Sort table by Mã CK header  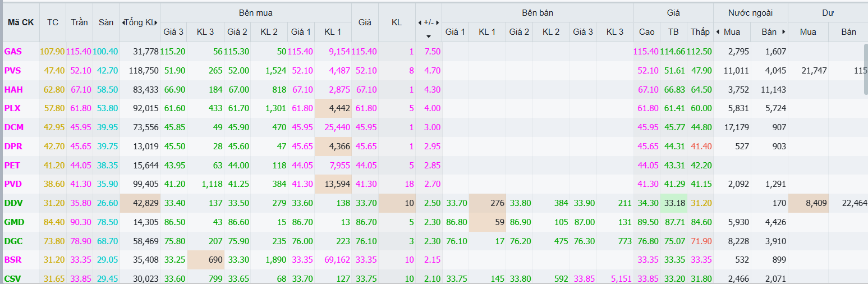tap(21, 22)
